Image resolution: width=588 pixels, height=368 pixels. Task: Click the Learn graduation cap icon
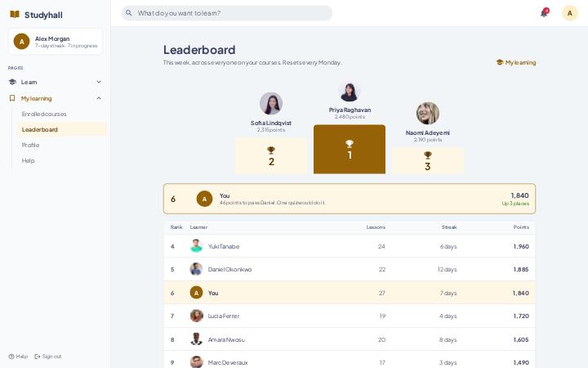(12, 82)
